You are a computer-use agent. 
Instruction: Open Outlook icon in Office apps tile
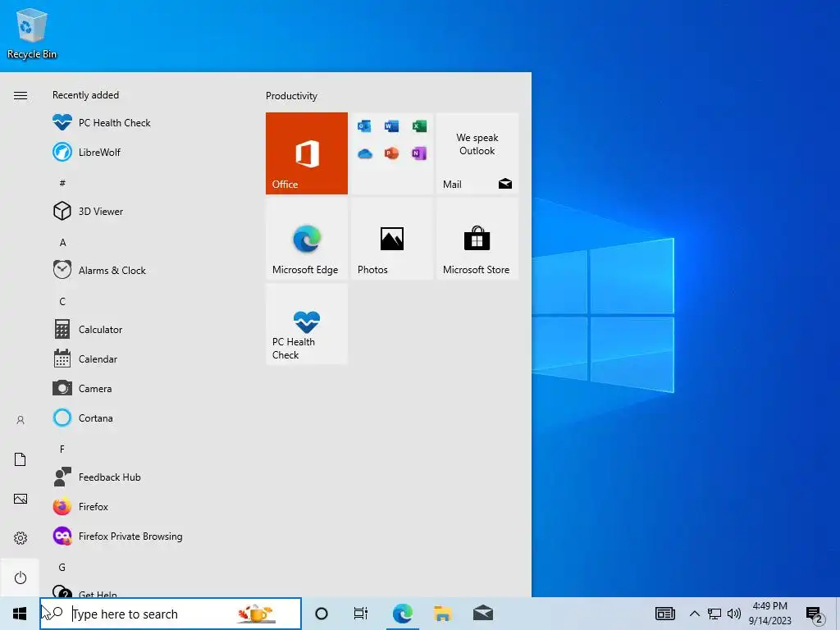364,126
